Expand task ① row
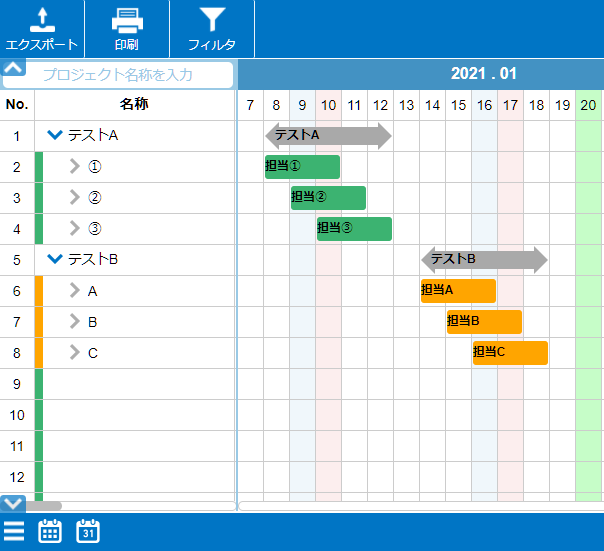The height and width of the screenshot is (551, 604). click(74, 167)
